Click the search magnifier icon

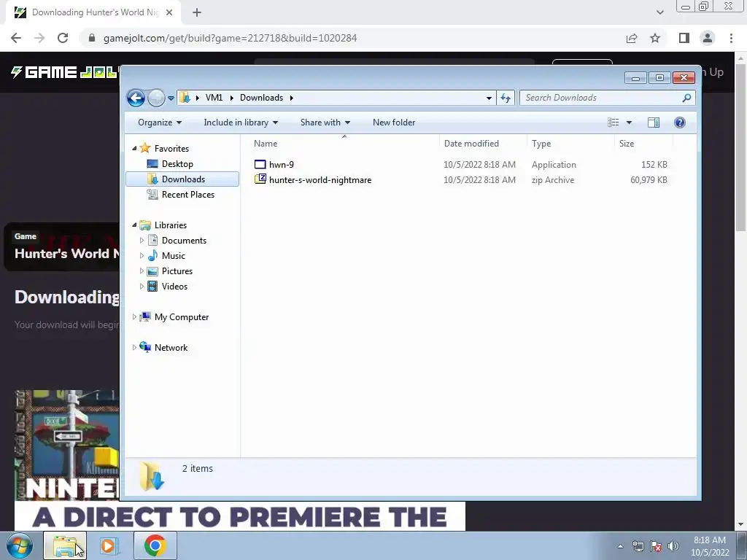(x=686, y=98)
